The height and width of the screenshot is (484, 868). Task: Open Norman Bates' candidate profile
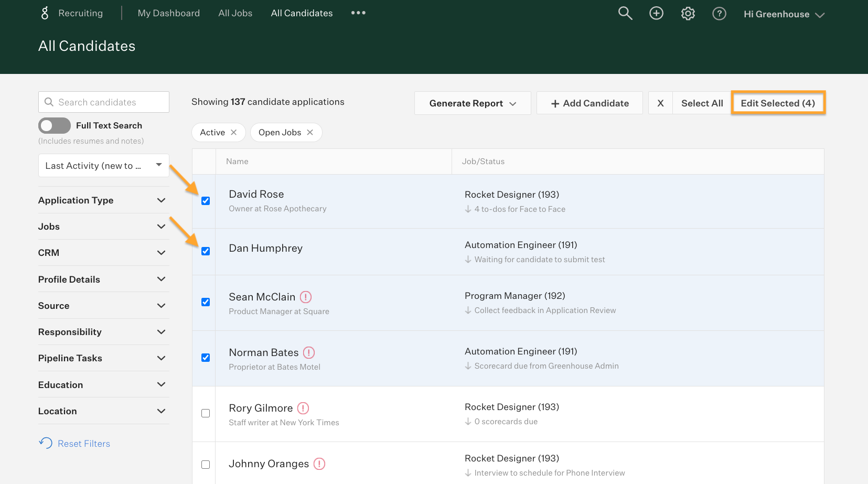point(264,352)
